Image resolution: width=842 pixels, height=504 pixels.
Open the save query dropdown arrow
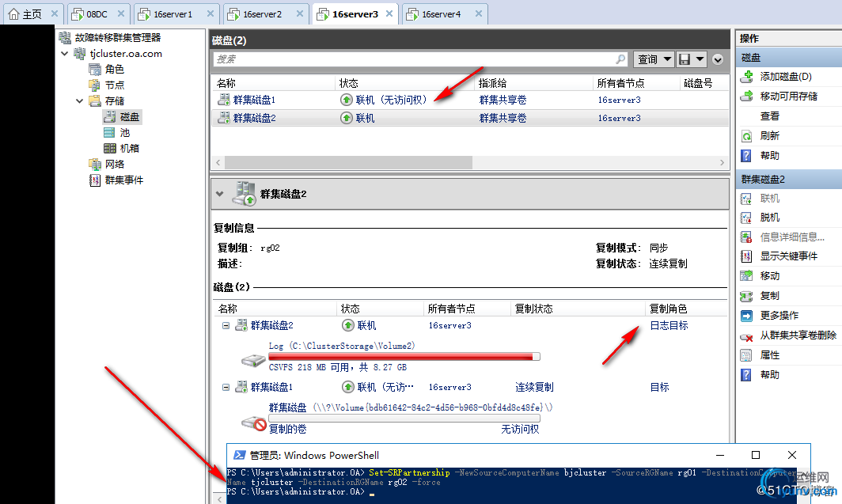pyautogui.click(x=700, y=59)
